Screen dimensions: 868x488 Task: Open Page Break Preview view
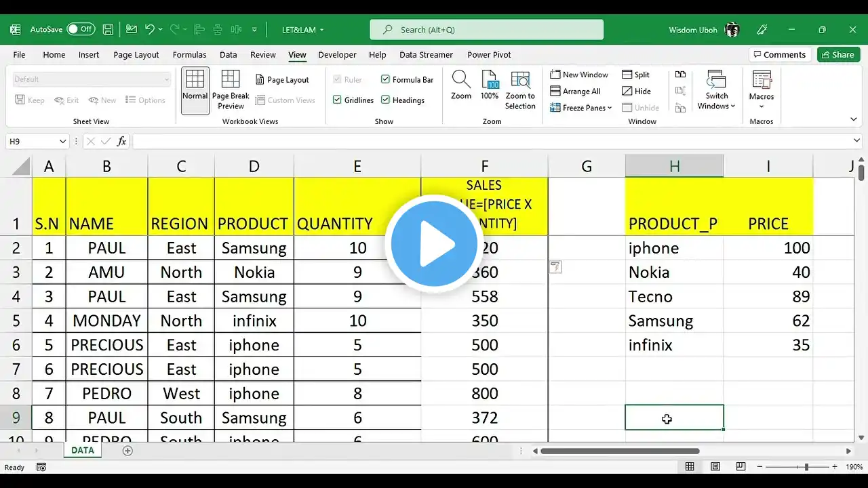coord(231,90)
